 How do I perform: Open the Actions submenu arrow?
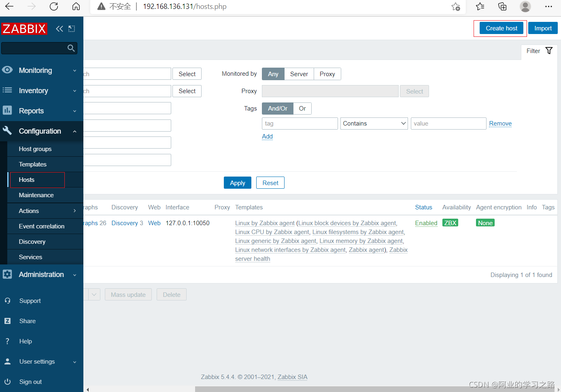(75, 211)
